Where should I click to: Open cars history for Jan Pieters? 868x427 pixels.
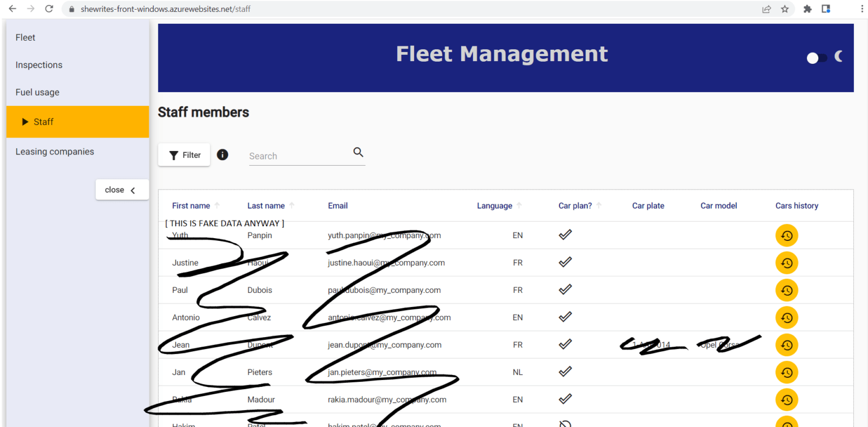tap(787, 372)
